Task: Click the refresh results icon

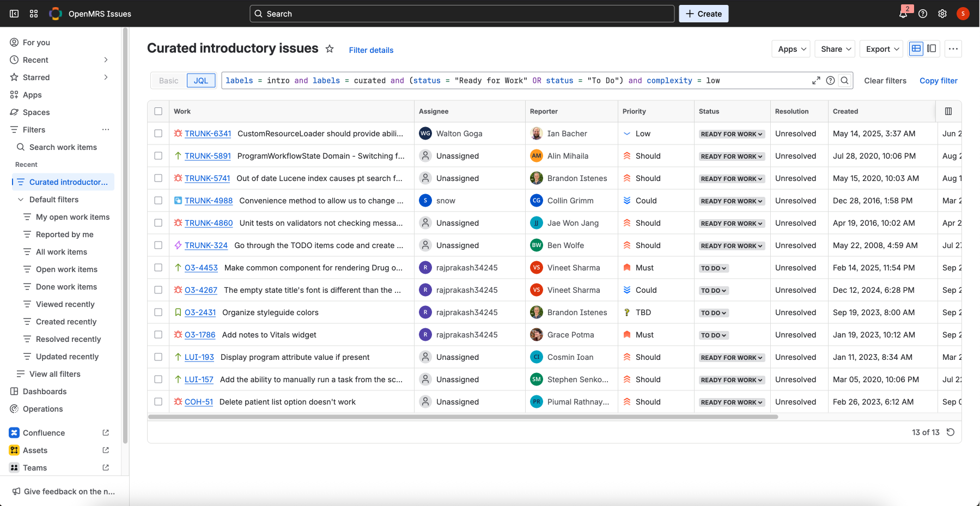Action: pyautogui.click(x=951, y=432)
